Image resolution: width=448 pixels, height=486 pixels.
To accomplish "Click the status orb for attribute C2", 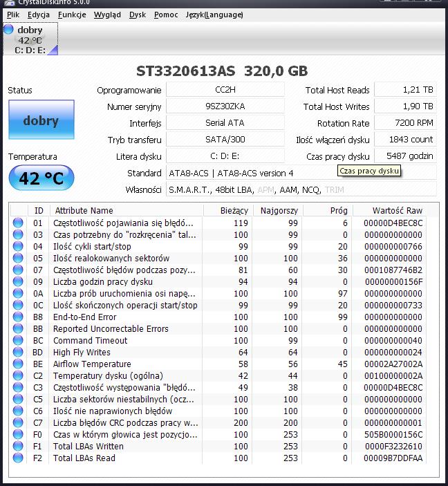I will [18, 375].
